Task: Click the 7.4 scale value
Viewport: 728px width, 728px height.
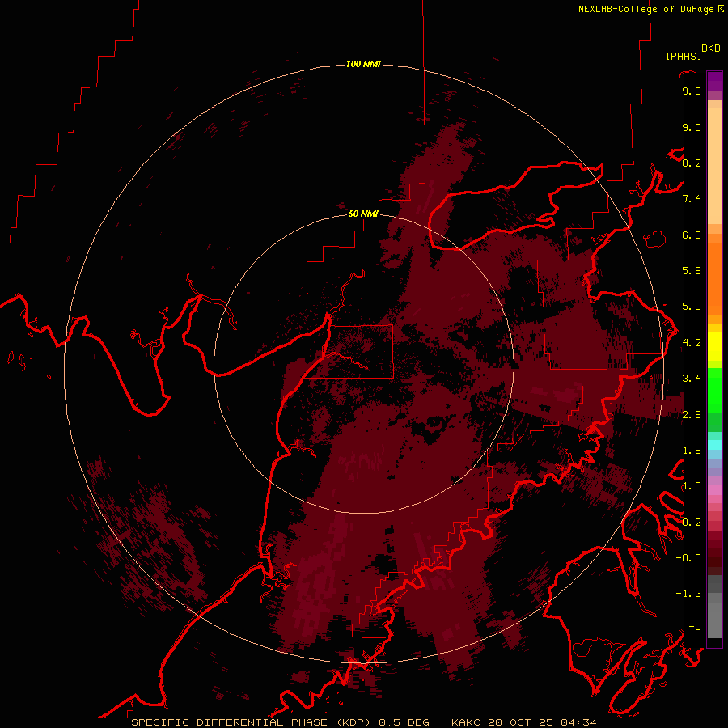Action: pos(692,199)
